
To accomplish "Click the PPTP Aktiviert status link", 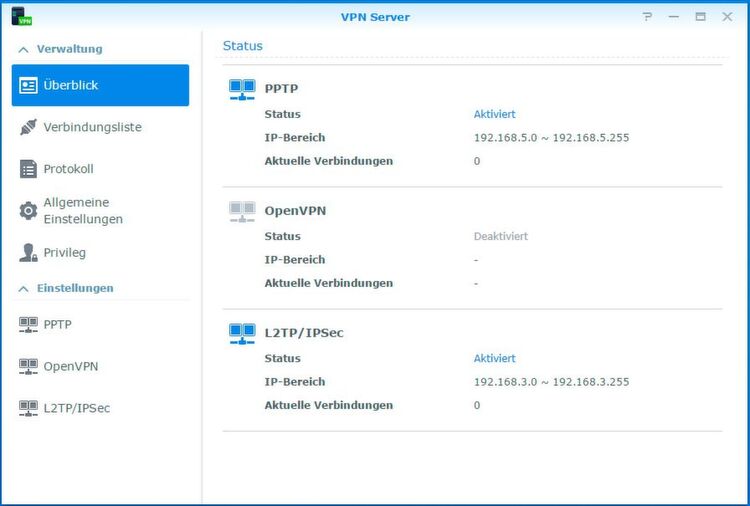I will coord(495,114).
